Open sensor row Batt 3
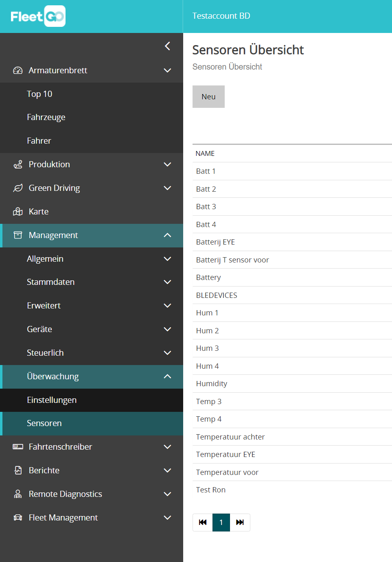392x562 pixels. [x=292, y=207]
